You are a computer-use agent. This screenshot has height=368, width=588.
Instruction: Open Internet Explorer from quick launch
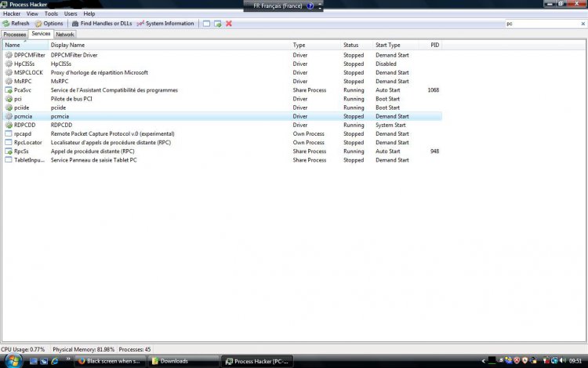point(55,361)
